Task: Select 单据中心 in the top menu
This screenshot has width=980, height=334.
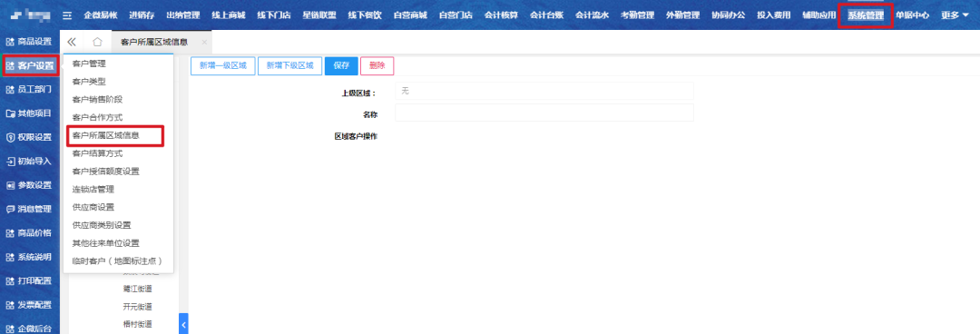Action: (x=912, y=15)
